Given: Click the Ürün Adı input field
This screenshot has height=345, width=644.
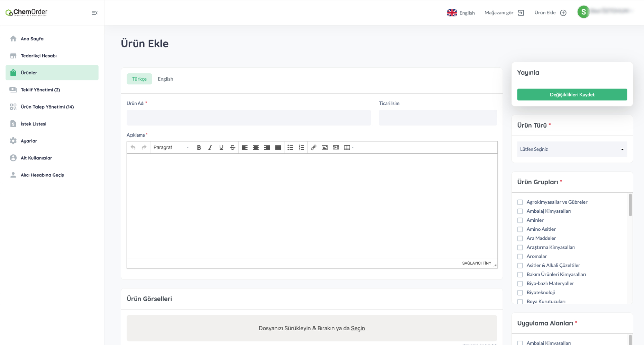Looking at the screenshot, I should (x=249, y=118).
